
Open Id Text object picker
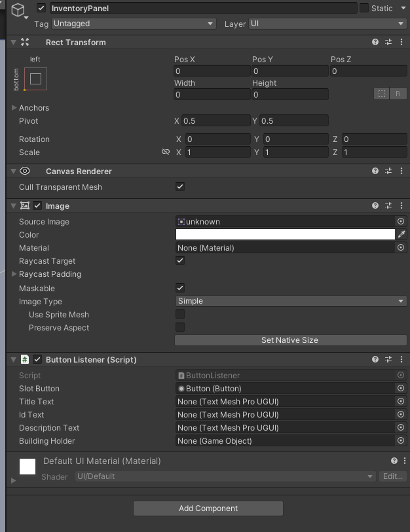pos(401,414)
